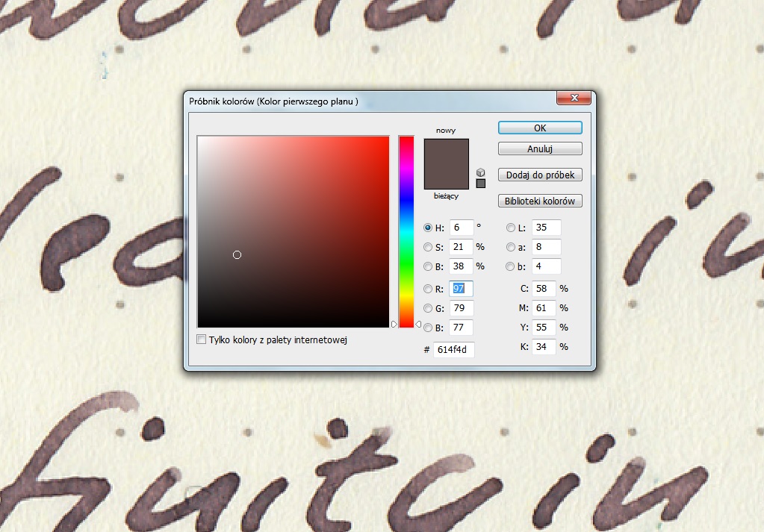Screen dimensions: 764x532
Task: Enable 'Tylko kolory z palety internetowej'
Action: pos(201,339)
